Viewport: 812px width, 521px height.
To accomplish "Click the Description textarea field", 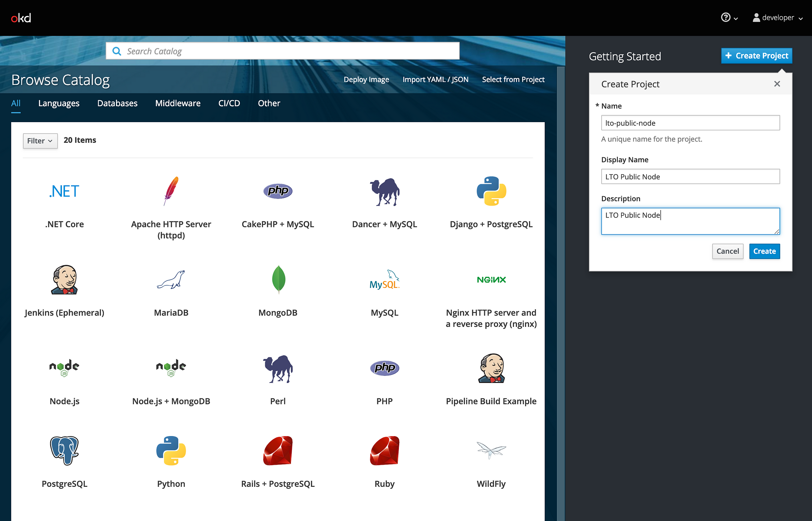I will click(691, 221).
